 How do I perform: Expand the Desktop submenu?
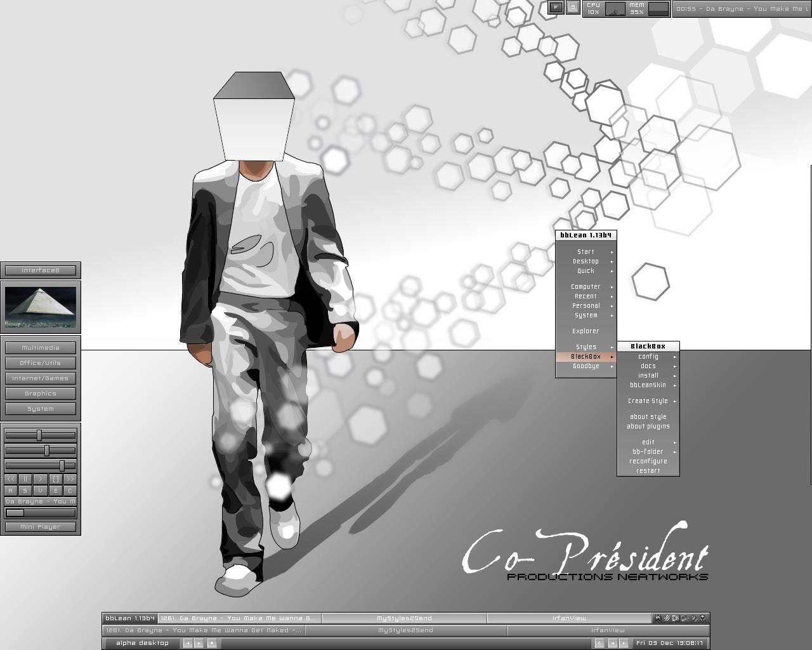[586, 262]
